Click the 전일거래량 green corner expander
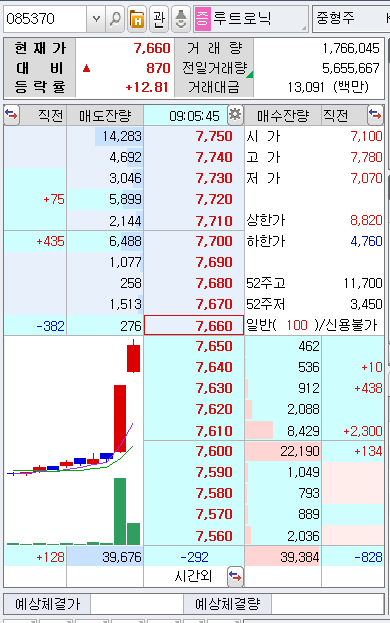The width and height of the screenshot is (390, 623). [250, 74]
